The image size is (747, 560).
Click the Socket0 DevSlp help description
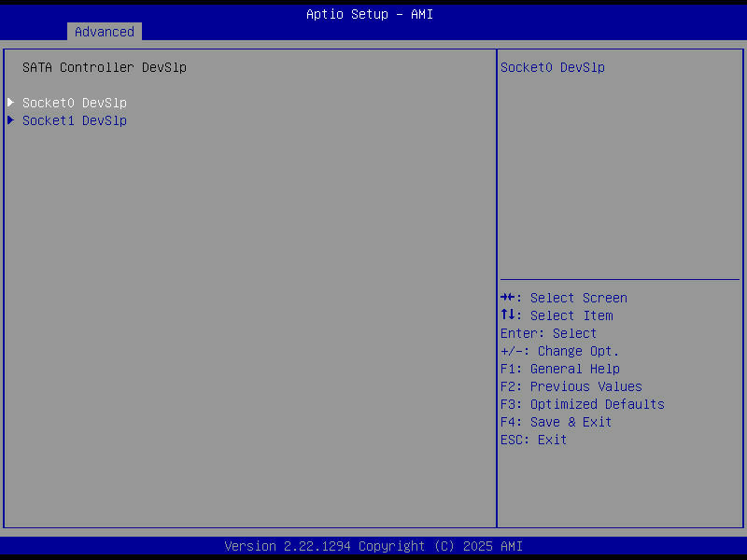pos(554,67)
